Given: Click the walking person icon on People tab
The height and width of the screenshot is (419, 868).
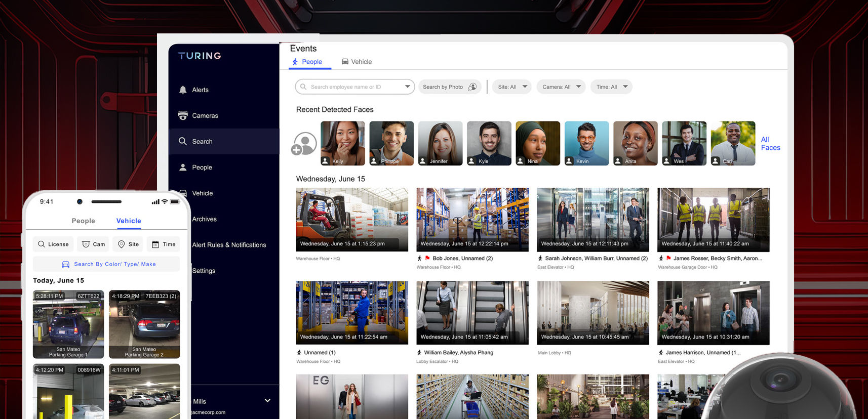Looking at the screenshot, I should [295, 62].
